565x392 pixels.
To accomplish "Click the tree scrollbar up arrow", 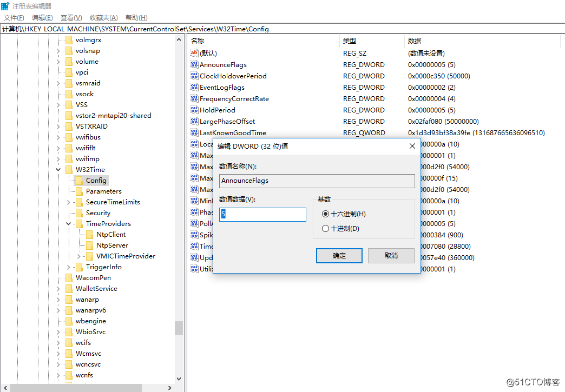I will [x=179, y=40].
